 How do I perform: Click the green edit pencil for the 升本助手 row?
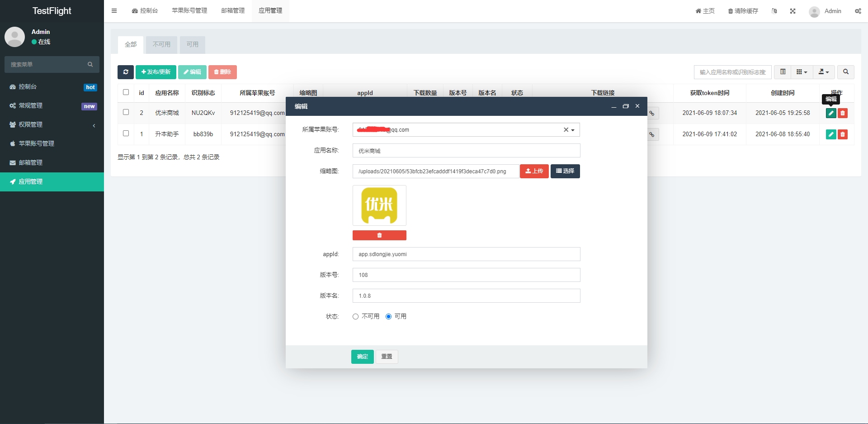point(831,134)
